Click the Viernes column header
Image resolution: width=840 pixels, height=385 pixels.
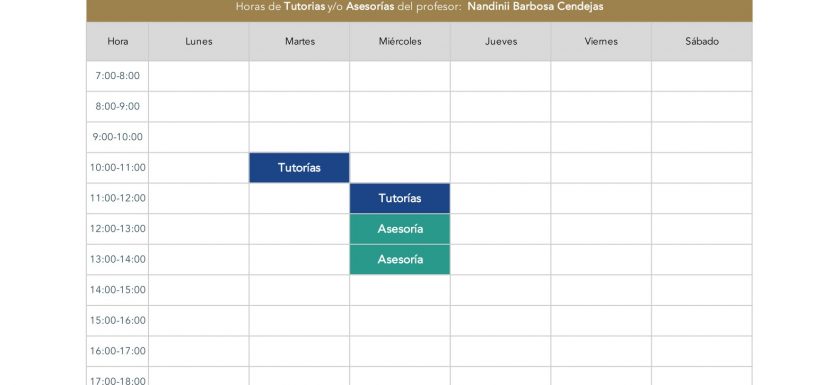point(601,41)
